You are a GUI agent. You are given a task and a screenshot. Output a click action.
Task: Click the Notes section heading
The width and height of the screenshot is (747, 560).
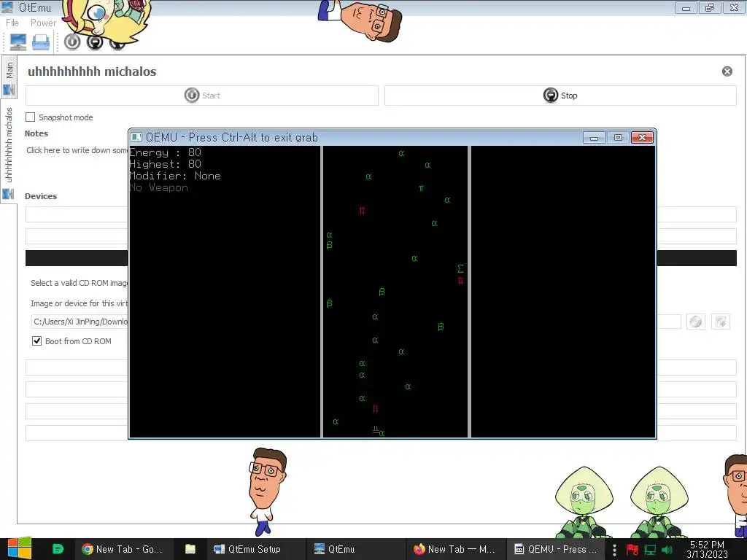(x=36, y=134)
